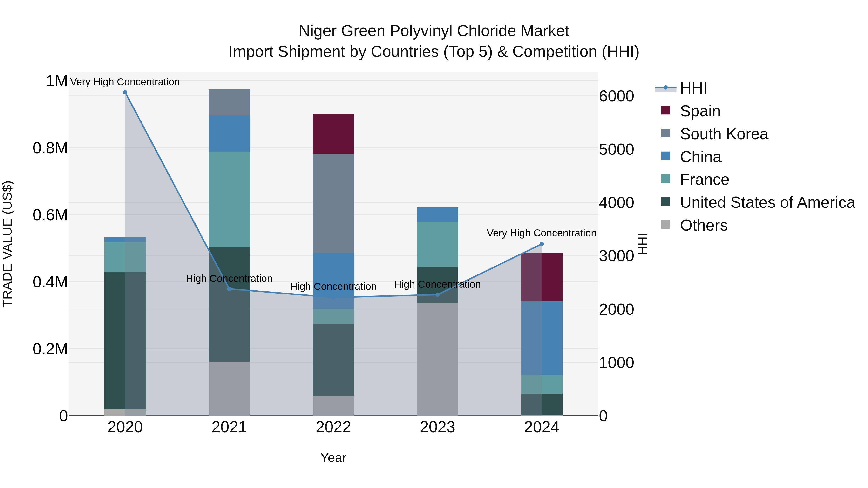This screenshot has width=868, height=488.
Task: Select the South Korea segment in 2022 bar
Action: [x=333, y=203]
